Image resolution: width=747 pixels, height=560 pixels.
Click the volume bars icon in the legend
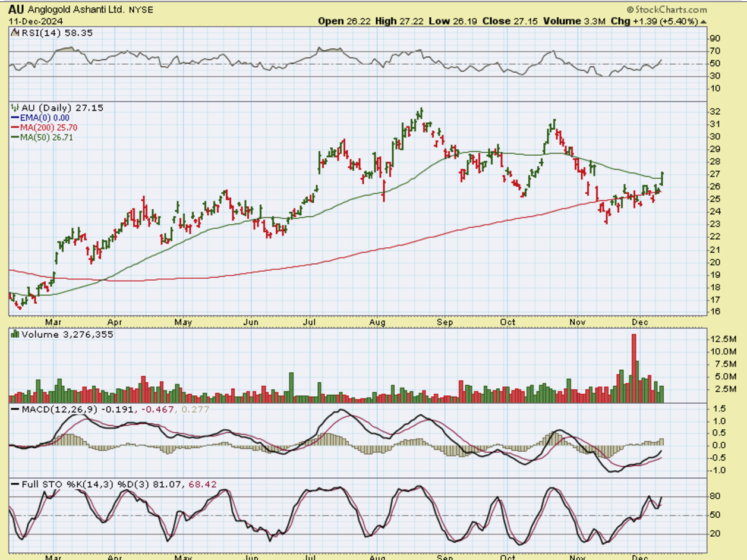(15, 334)
